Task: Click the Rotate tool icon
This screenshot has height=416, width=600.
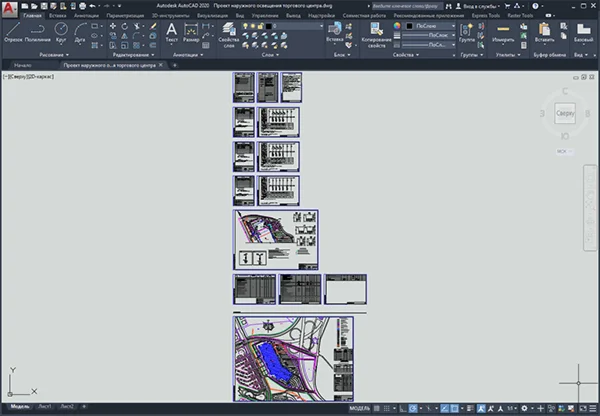Action: (x=124, y=26)
